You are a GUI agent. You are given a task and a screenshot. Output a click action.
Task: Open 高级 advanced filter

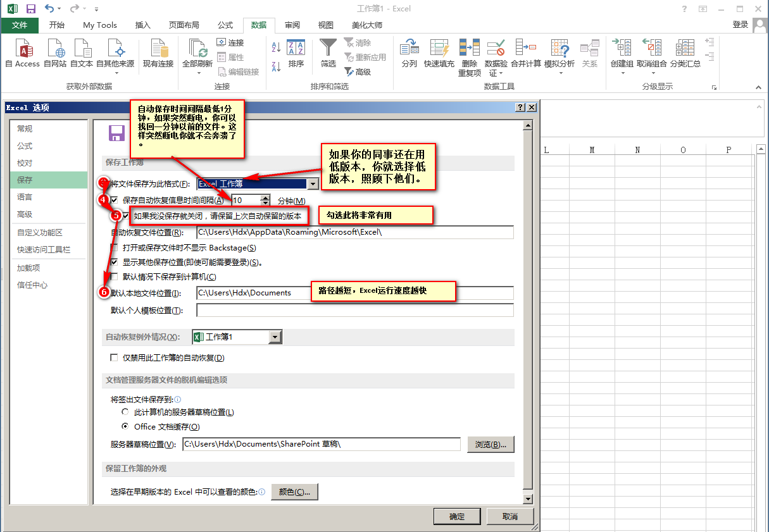358,71
